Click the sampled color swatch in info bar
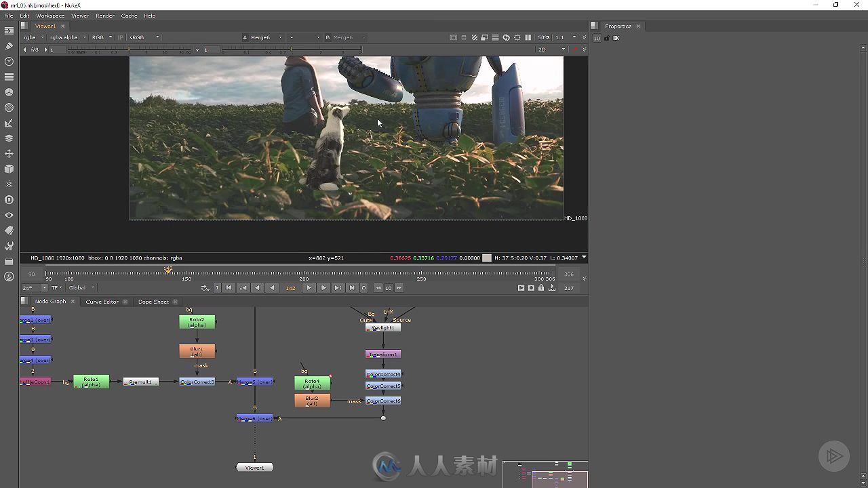 (486, 258)
